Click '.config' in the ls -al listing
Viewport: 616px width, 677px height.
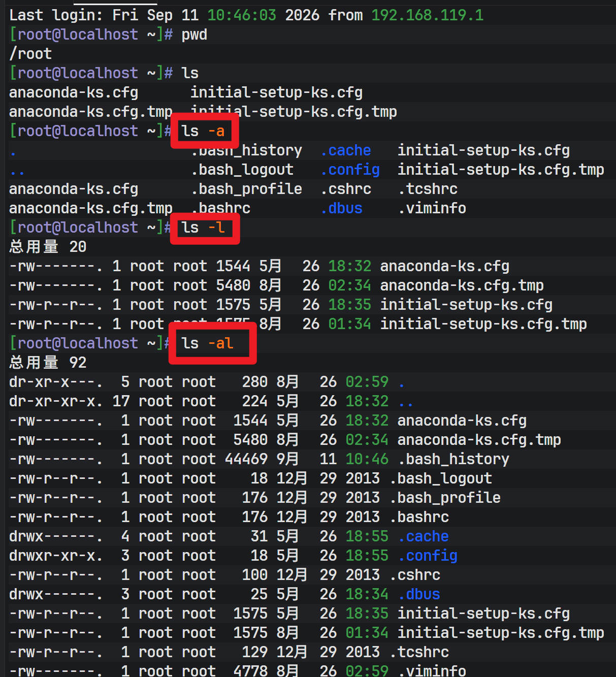[x=428, y=556]
